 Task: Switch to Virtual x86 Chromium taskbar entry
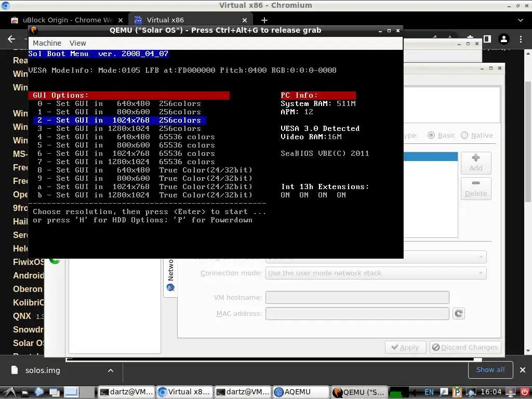tap(185, 392)
